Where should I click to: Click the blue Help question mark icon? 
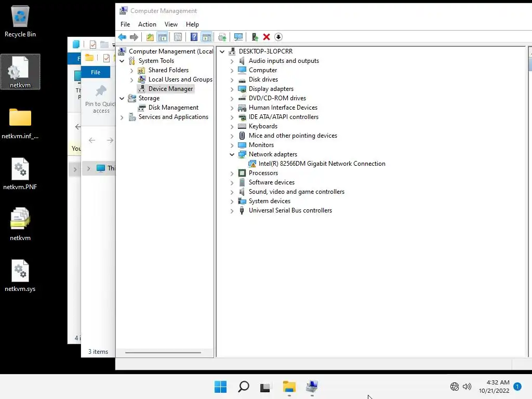194,37
